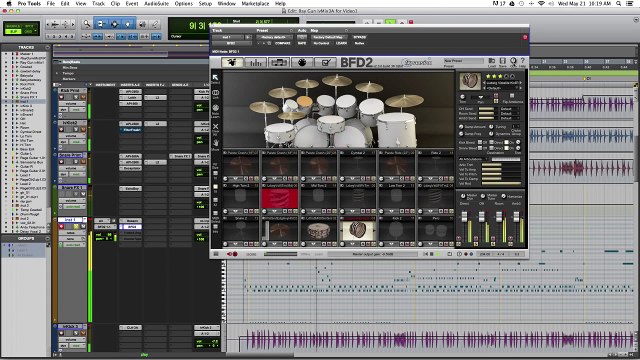The height and width of the screenshot is (360, 640).
Task: Click the Wi-Fi icon in the menu bar
Action: click(x=541, y=3)
